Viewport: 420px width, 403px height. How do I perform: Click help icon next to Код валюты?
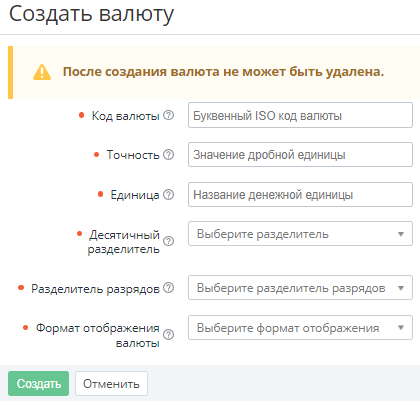pos(169,115)
